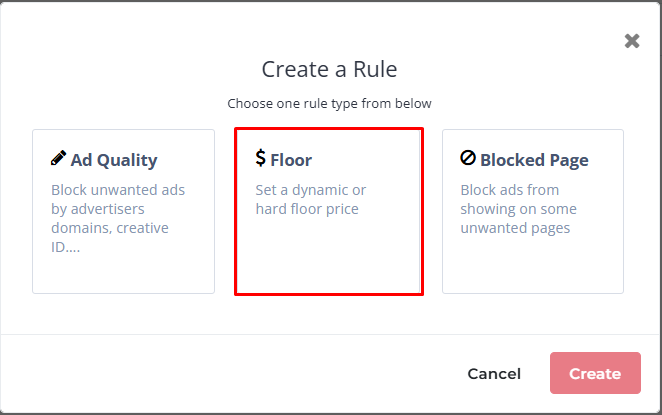
Task: Click the 'Choose one rule type from below' subtitle
Action: 329,103
